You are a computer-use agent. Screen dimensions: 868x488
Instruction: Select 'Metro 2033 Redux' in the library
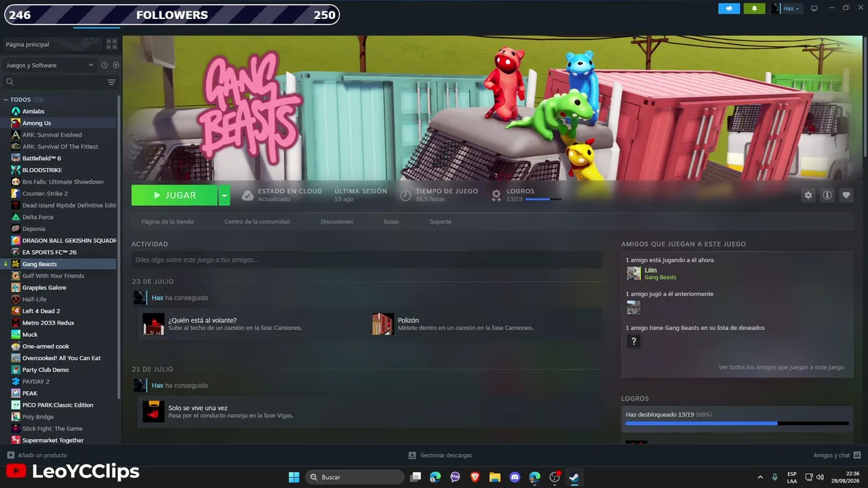[60, 323]
